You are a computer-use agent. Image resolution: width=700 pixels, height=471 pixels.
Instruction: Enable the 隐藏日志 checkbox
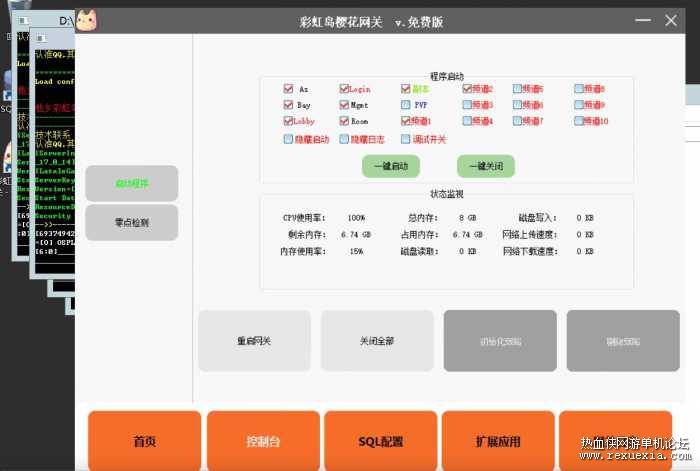point(344,139)
